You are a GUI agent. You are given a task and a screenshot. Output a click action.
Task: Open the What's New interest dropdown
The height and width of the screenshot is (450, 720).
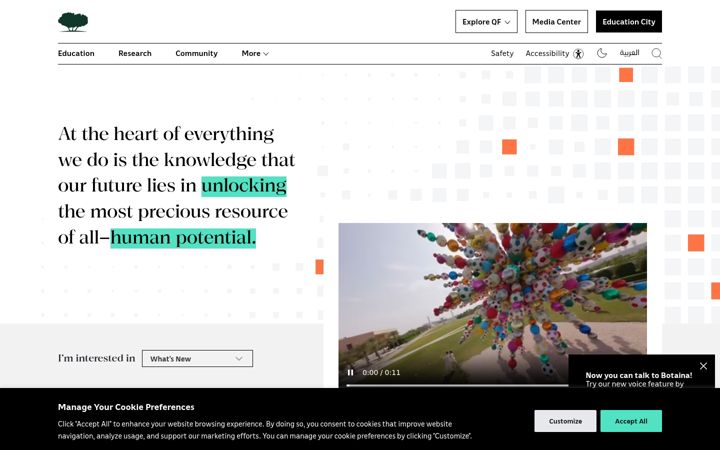pyautogui.click(x=197, y=359)
